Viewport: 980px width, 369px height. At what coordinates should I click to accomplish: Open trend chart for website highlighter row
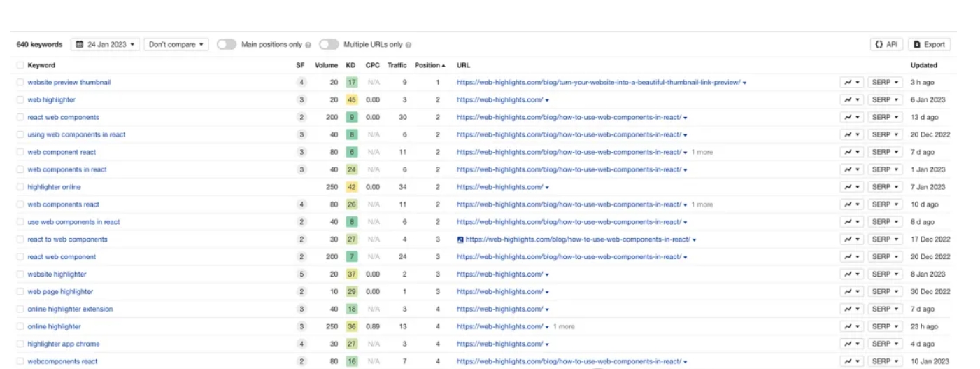tap(851, 274)
